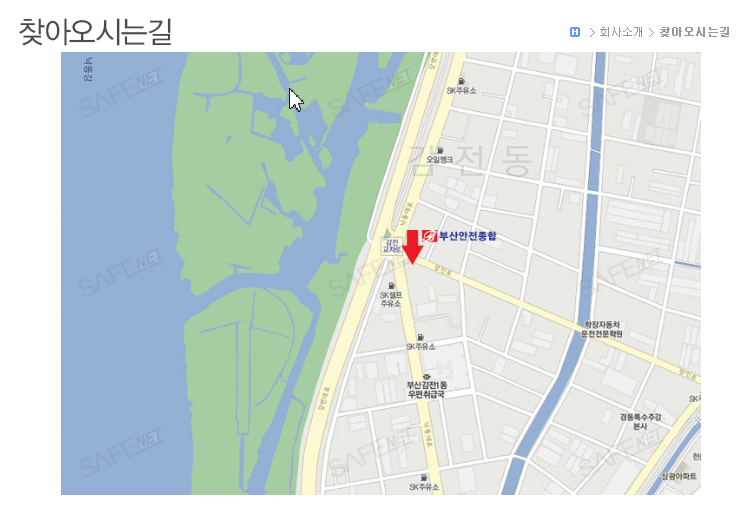The width and height of the screenshot is (754, 525).
Task: Click the top SK주유소 gas station marker
Action: click(462, 81)
